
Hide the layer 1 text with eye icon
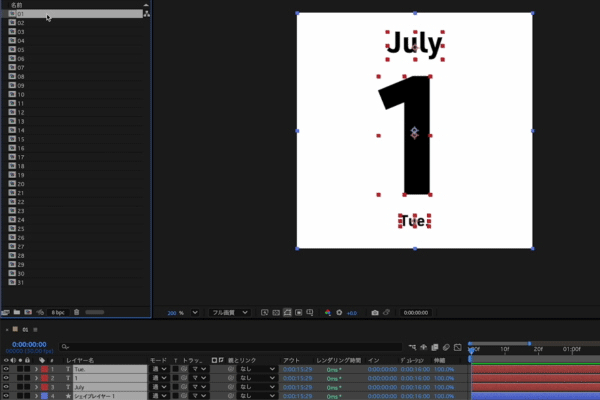click(x=6, y=378)
